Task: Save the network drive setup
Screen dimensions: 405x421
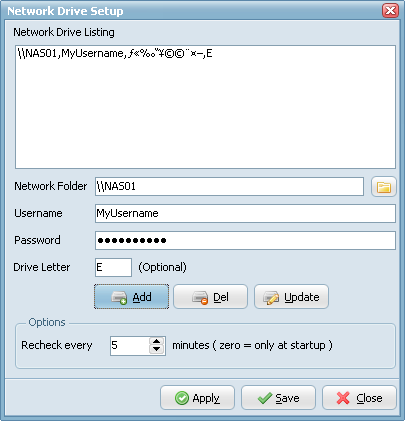Action: coord(278,398)
